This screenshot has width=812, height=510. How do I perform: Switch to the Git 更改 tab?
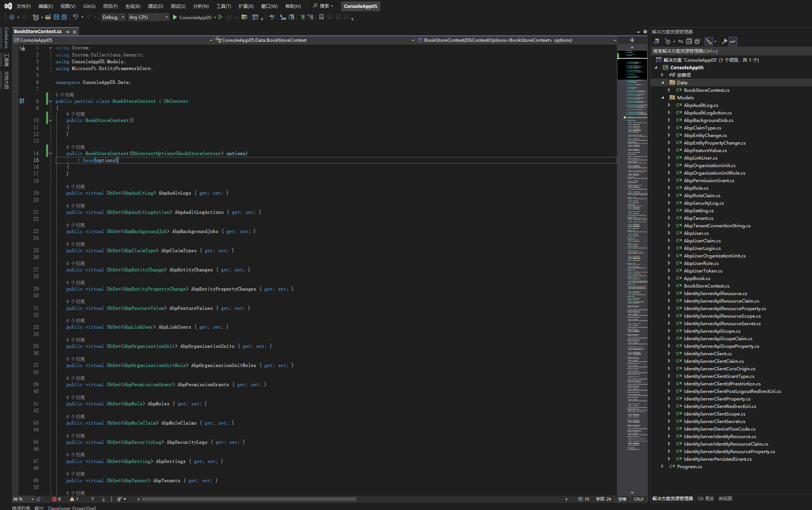pos(705,498)
